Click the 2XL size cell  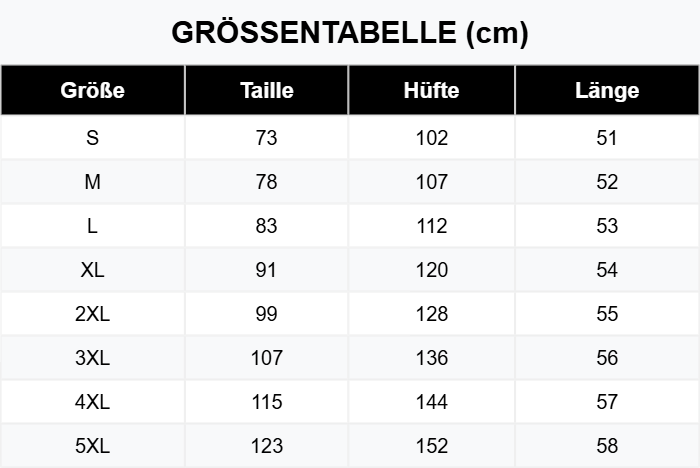92,313
